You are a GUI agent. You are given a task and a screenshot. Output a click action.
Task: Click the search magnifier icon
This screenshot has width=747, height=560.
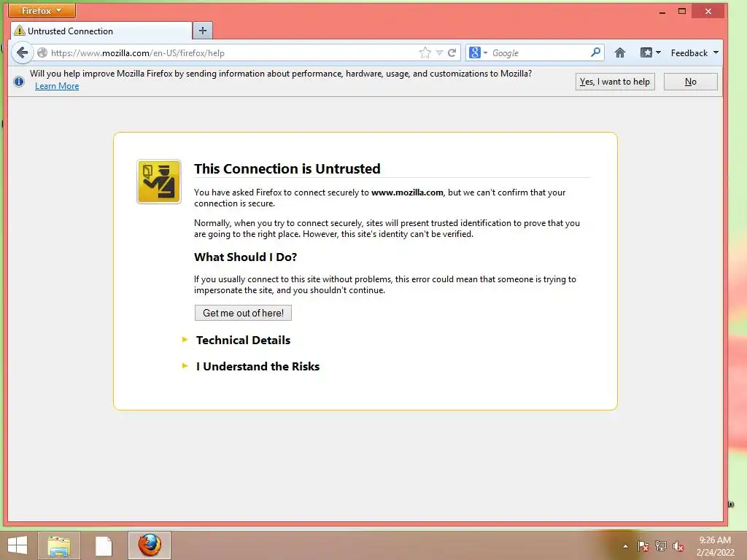(x=595, y=52)
